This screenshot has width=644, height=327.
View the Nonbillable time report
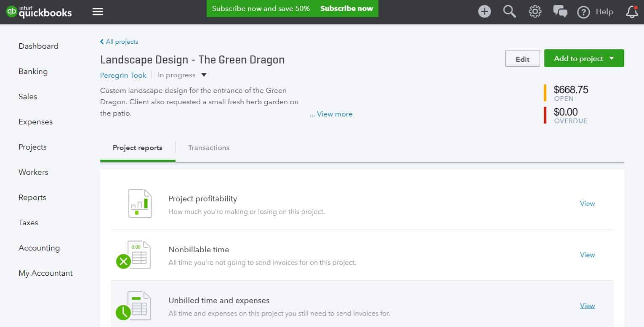pos(587,255)
